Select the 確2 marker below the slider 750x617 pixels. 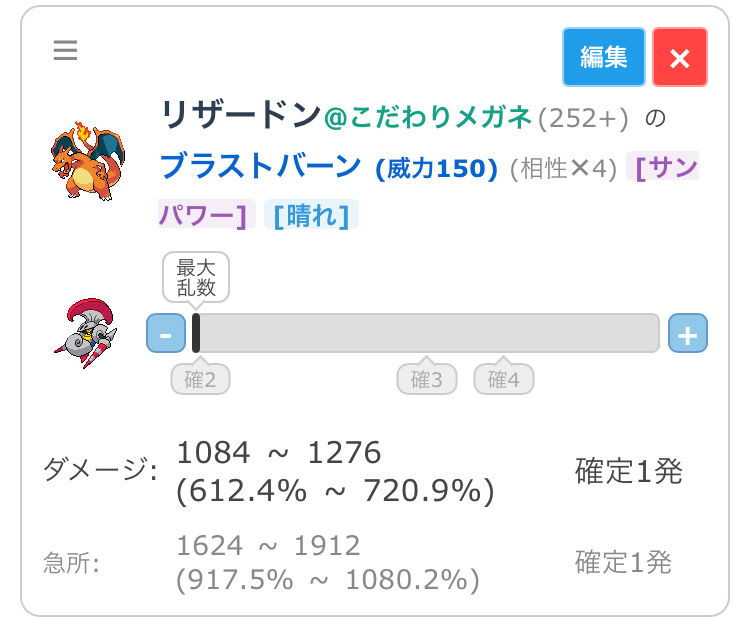[x=200, y=379]
